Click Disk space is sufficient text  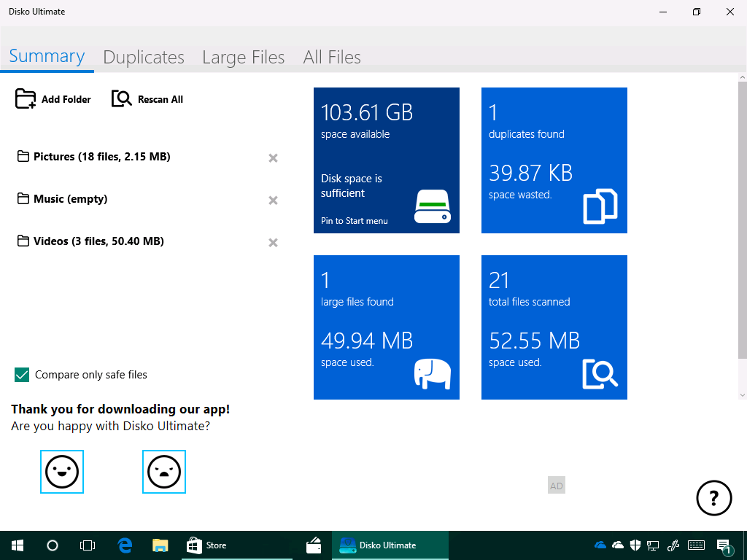[x=352, y=186]
